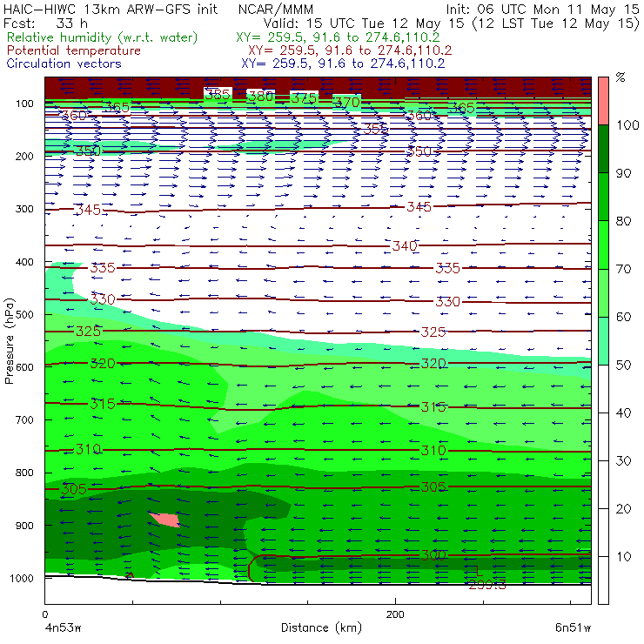This screenshot has width=644, height=644.
Task: Click the '100' pressure axis tick label
Action: (24, 104)
